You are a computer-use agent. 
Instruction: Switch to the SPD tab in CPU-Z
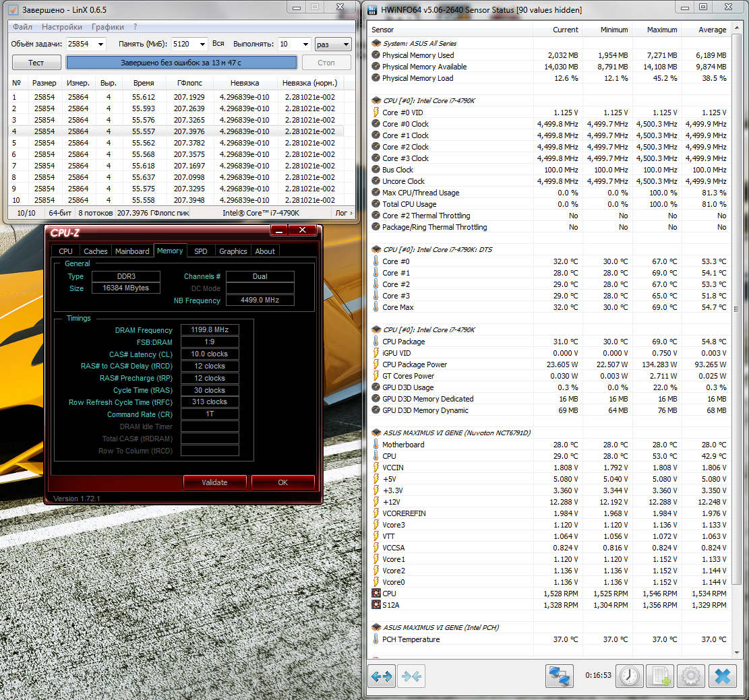[x=201, y=251]
